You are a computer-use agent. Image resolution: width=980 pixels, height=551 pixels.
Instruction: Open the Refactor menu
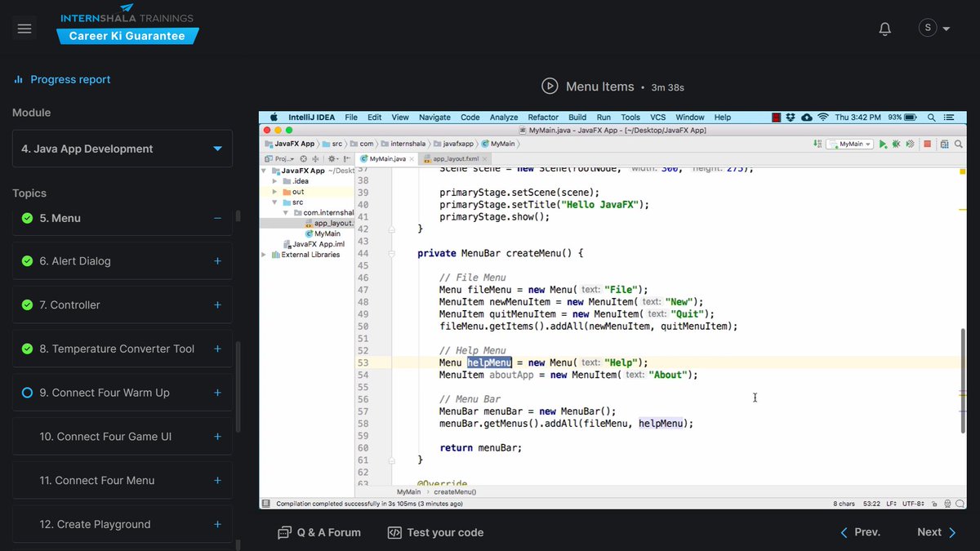coord(543,118)
